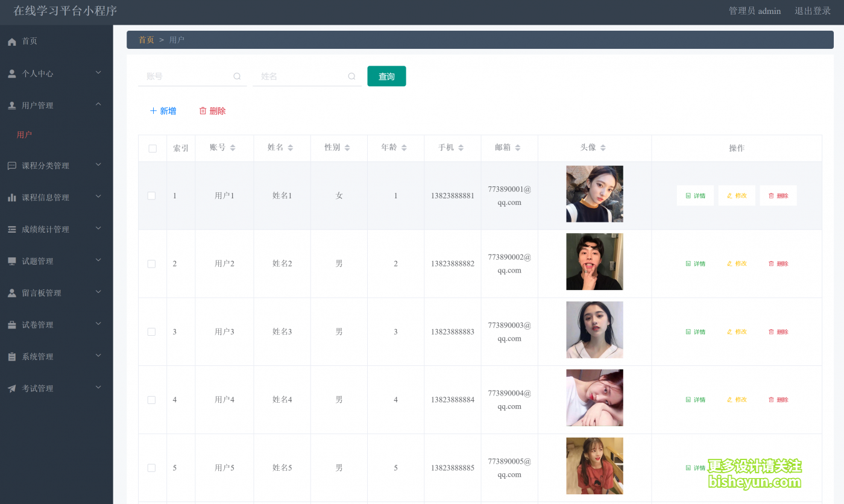The width and height of the screenshot is (844, 504).
Task: Click the 试题管理 monitor icon
Action: pyautogui.click(x=11, y=260)
